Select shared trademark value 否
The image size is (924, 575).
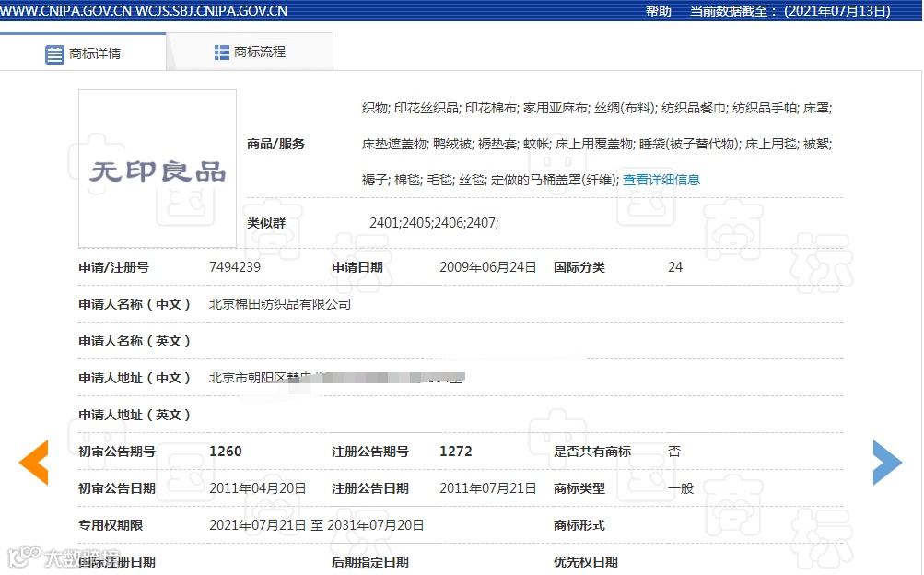[x=674, y=452]
